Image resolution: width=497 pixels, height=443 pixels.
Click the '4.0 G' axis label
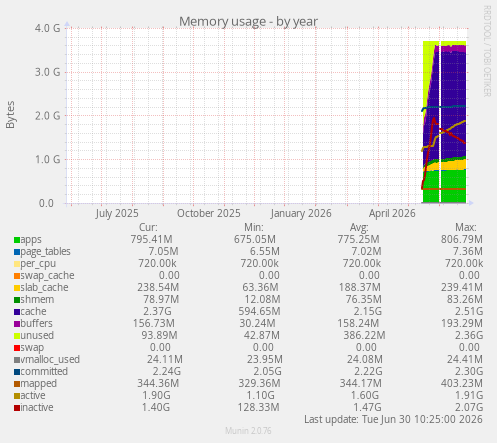[x=48, y=28]
